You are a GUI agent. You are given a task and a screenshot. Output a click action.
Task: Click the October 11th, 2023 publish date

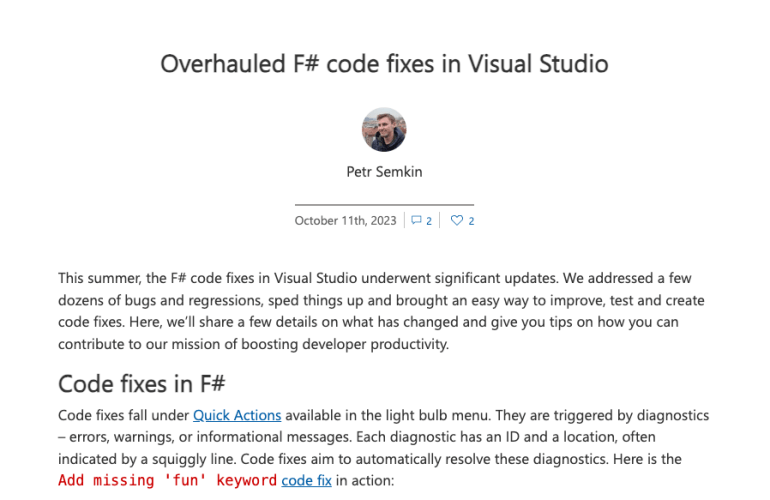[346, 221]
